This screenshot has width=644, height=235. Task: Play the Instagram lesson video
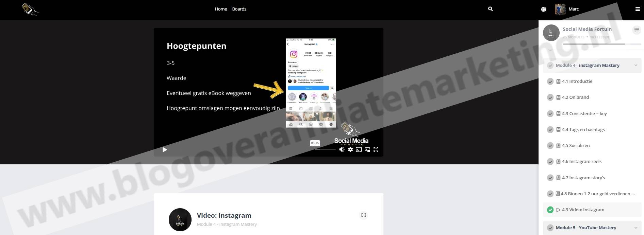click(165, 150)
